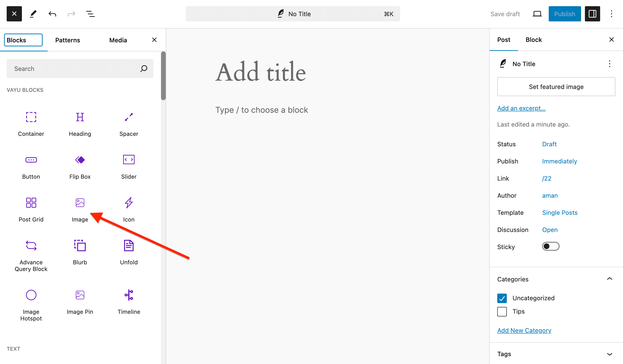623x364 pixels.
Task: Uncheck the Uncategorized category
Action: pyautogui.click(x=502, y=298)
